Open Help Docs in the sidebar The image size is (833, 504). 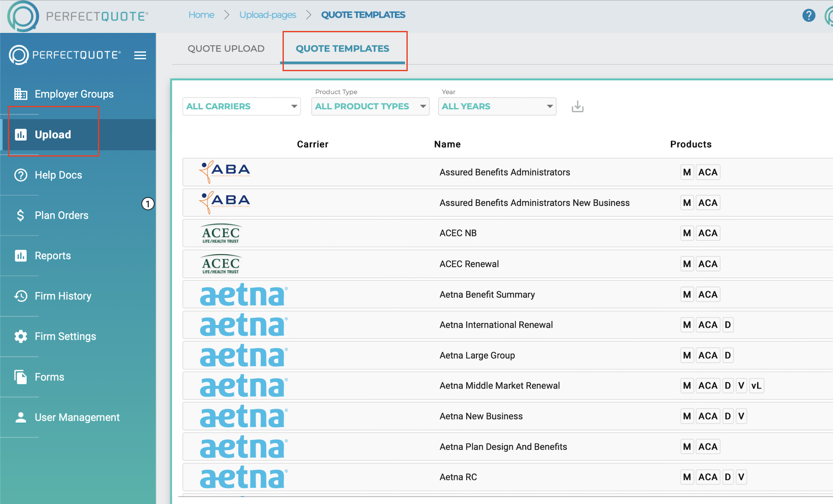tap(59, 175)
